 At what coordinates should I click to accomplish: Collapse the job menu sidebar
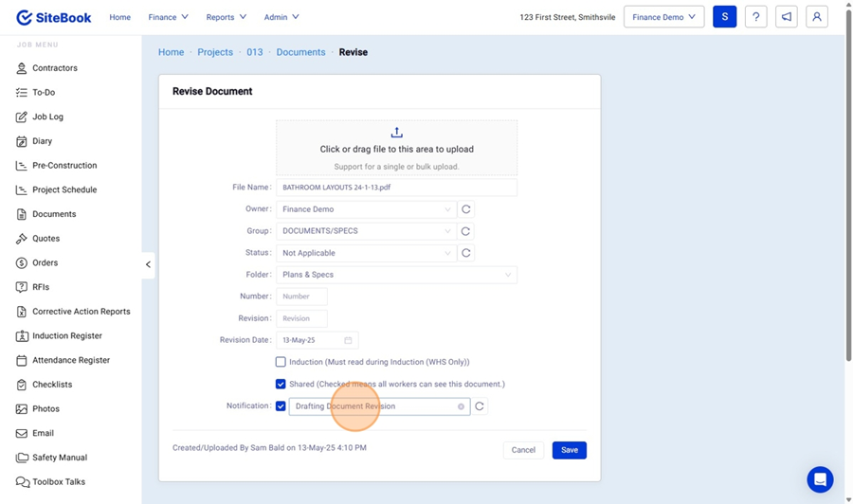(148, 264)
